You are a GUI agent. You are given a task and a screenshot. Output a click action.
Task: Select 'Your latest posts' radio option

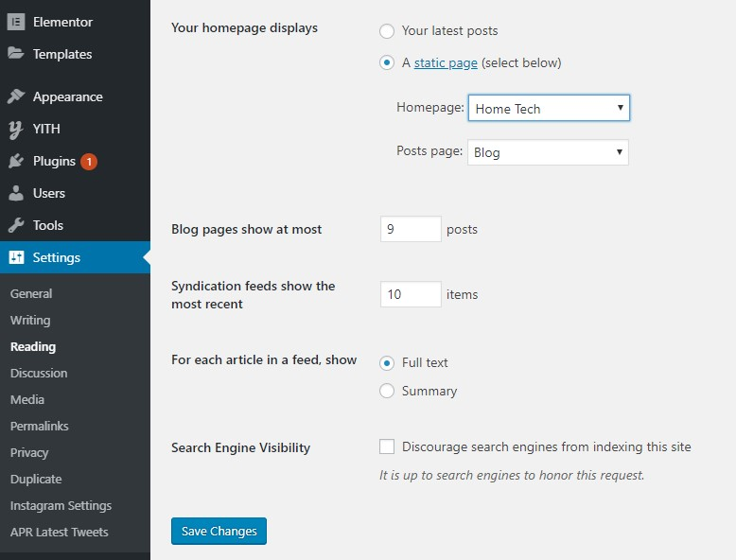pos(387,31)
